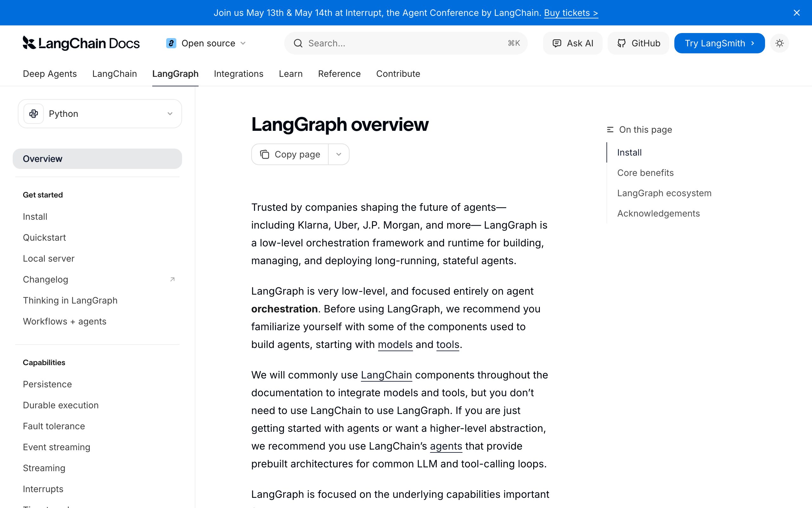Expand the Open source product dropdown

[x=243, y=43]
